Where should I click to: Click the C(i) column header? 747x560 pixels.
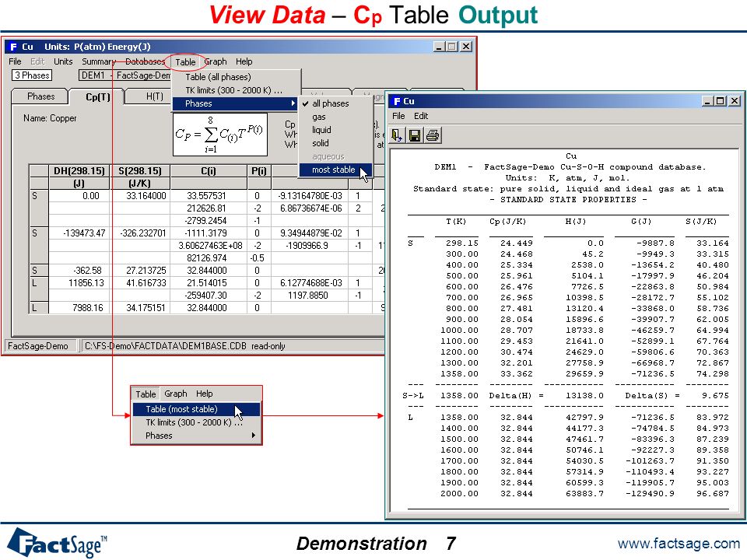coord(209,170)
